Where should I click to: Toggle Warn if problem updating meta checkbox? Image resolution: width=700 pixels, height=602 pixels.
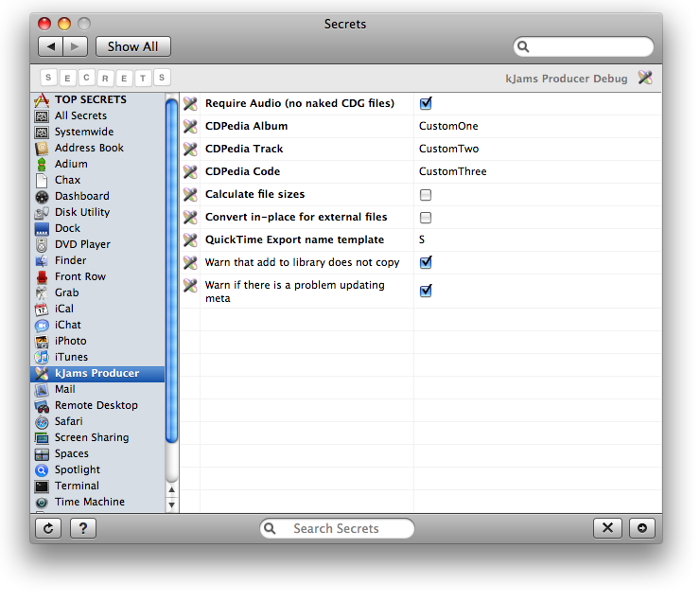tap(426, 291)
